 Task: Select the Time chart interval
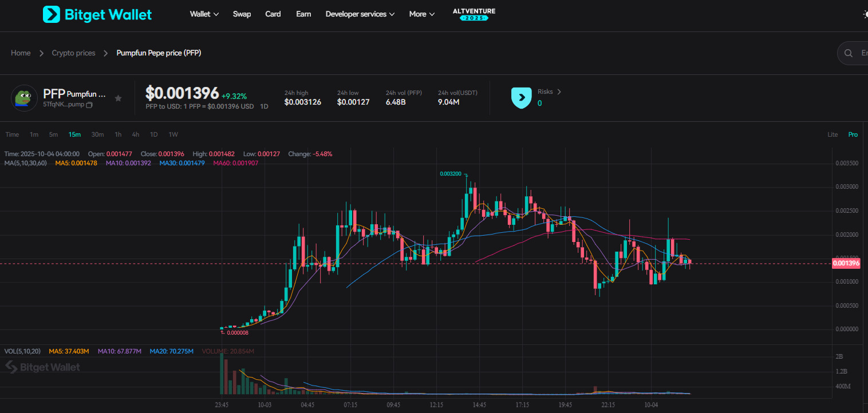pos(12,134)
